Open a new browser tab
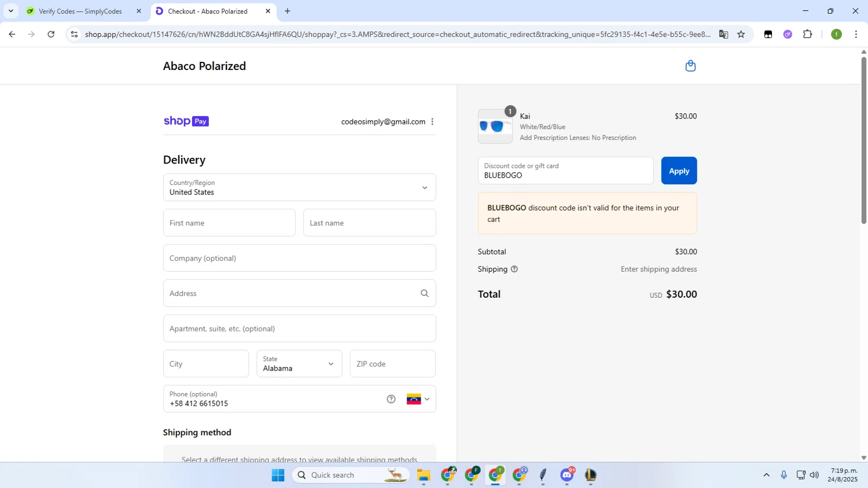 (288, 11)
